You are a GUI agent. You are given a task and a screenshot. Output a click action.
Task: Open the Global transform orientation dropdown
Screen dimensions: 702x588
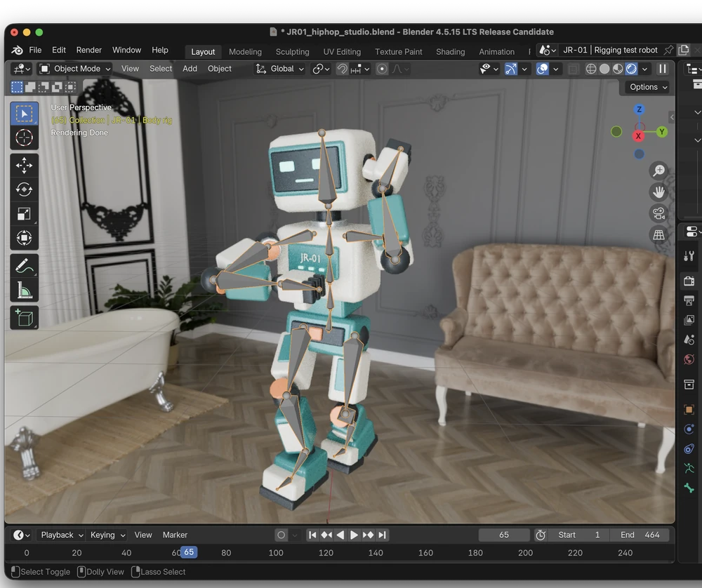coord(280,69)
